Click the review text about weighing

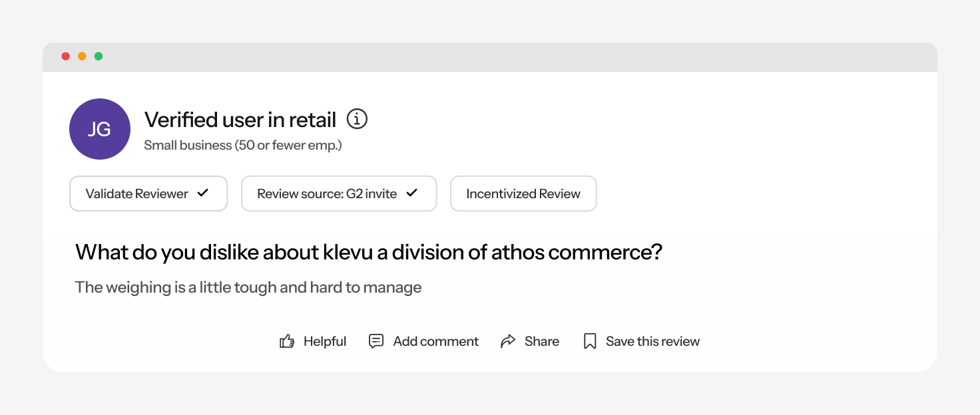pos(248,288)
